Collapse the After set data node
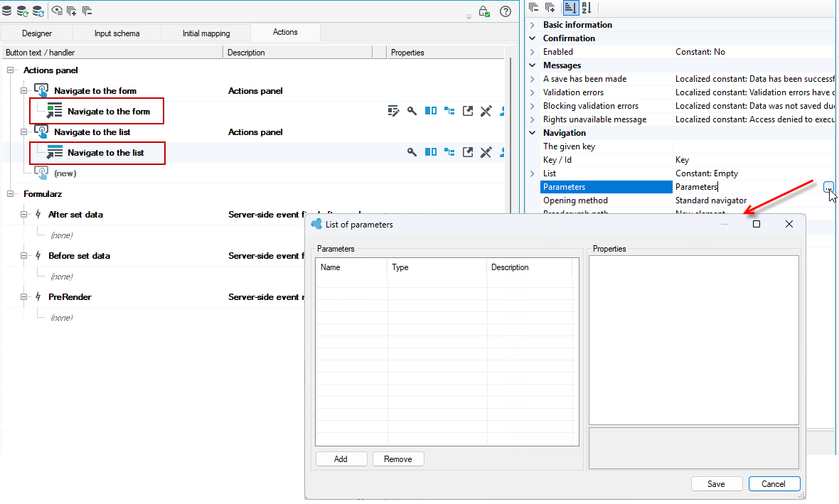 tap(24, 215)
